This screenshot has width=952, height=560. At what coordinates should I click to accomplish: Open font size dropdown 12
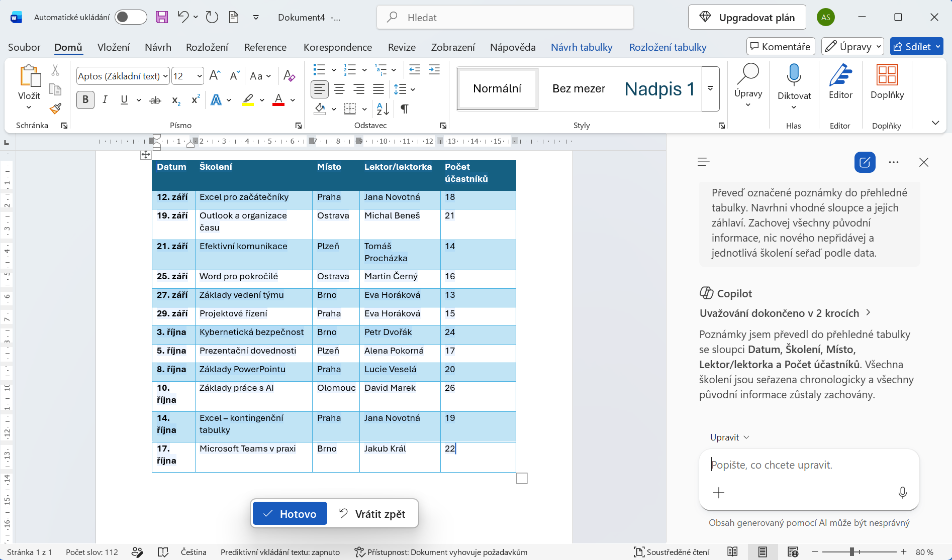tap(199, 76)
